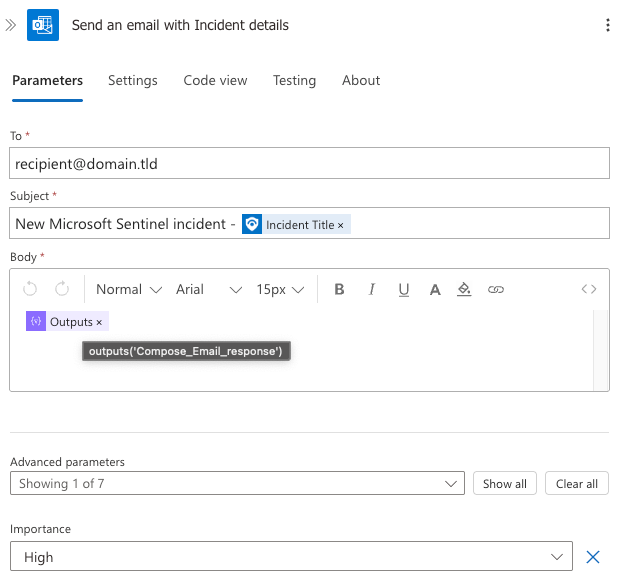Image resolution: width=621 pixels, height=587 pixels.
Task: Open the Normal paragraph style dropdown
Action: coord(129,290)
